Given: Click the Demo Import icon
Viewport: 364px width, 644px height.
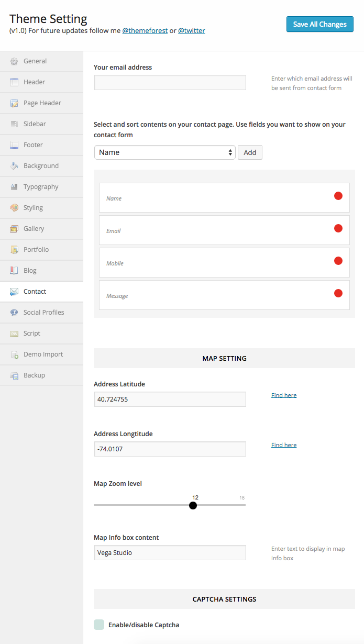Looking at the screenshot, I should pos(14,354).
